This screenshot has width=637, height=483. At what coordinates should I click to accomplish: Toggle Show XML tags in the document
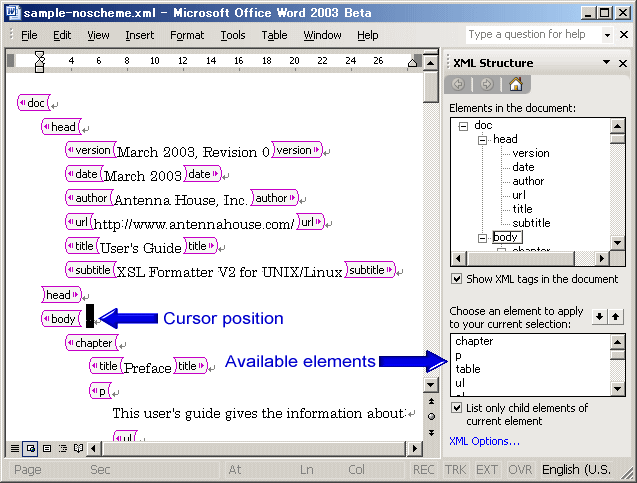point(457,279)
